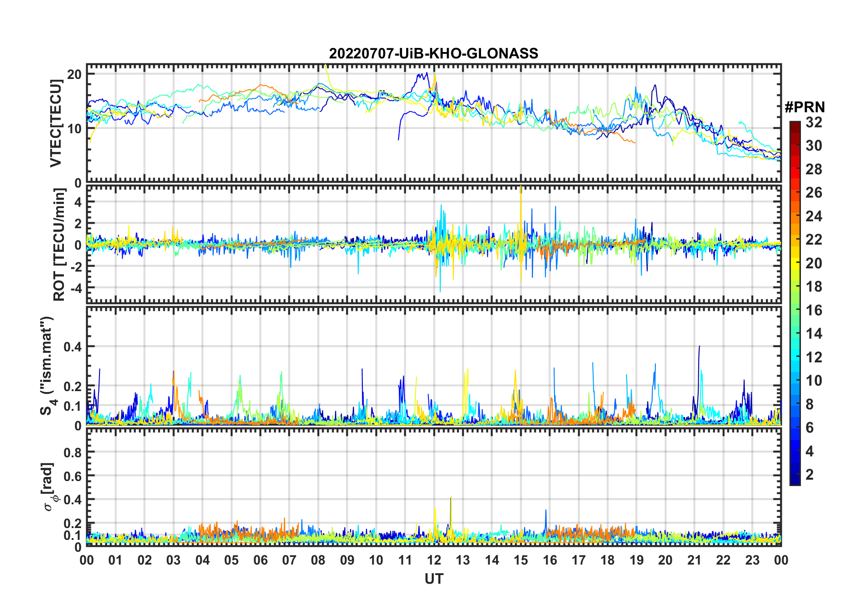Click x-axis tick label 15
This screenshot has height=607, width=868.
coord(521,560)
